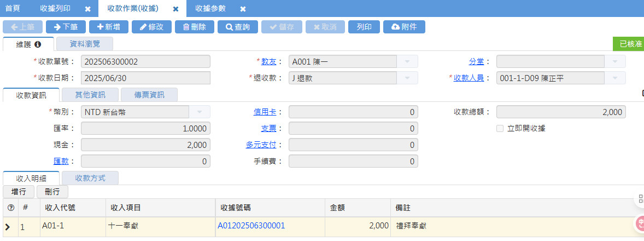Open the 退收款 dropdown

pos(406,78)
